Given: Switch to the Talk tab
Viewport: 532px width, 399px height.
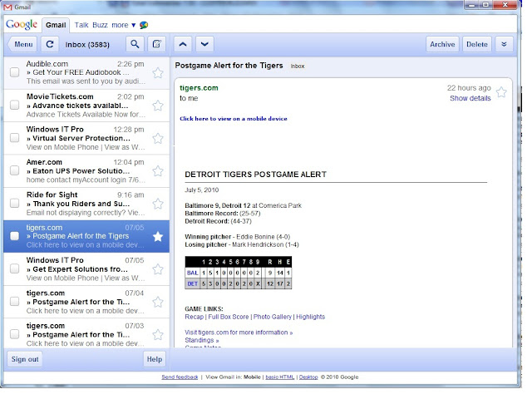Looking at the screenshot, I should pos(81,25).
